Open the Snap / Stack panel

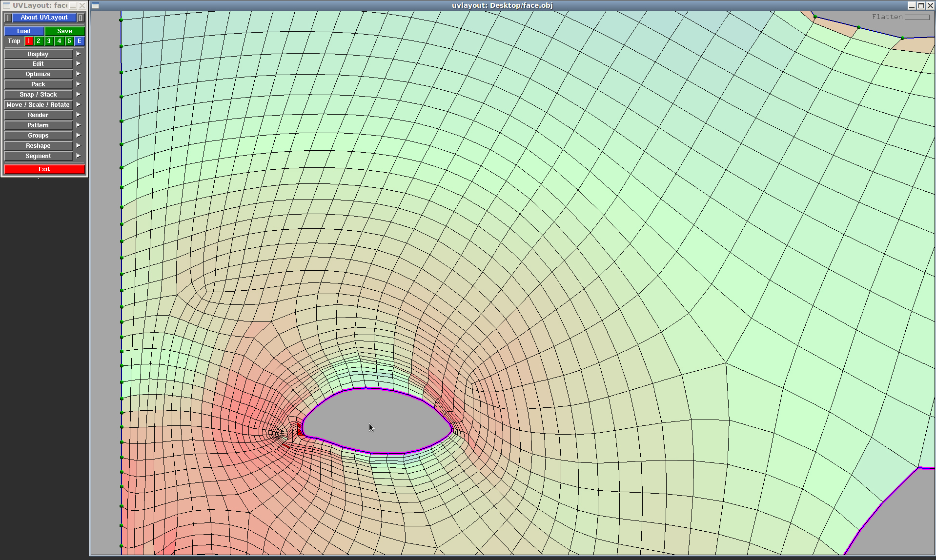38,95
